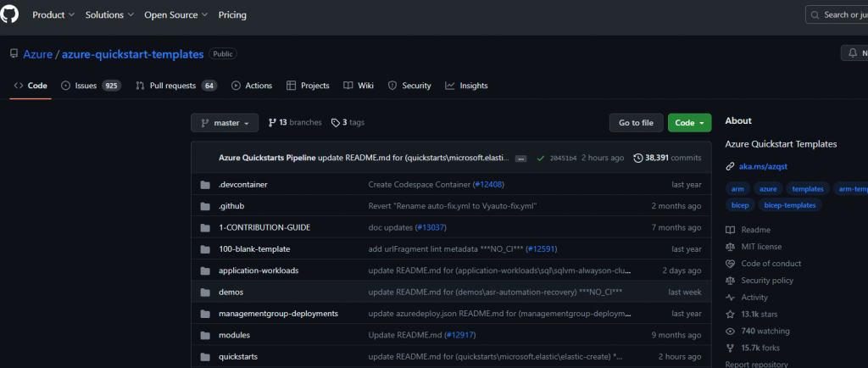Screen dimensions: 868x368
Task: Open the master branch dropdown
Action: [x=225, y=123]
